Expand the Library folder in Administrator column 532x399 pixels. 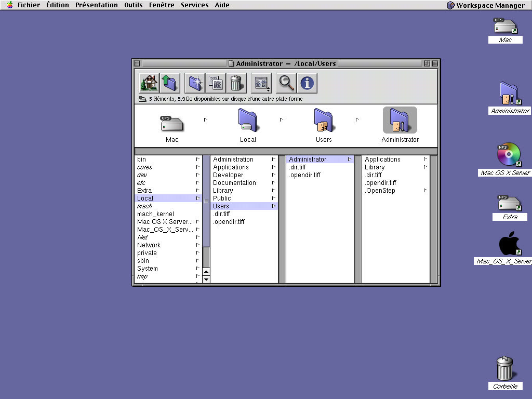[x=375, y=167]
